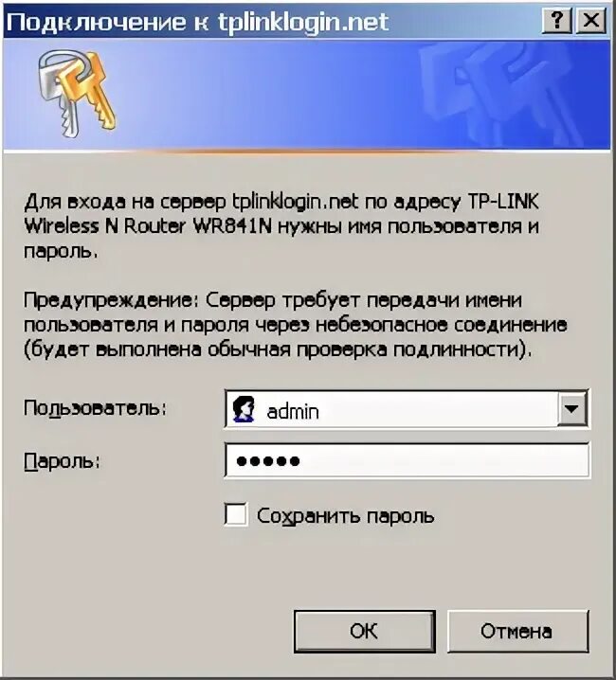Viewport: 616px width, 680px height.
Task: Enable the Сохранить пароль checkbox
Action: pyautogui.click(x=236, y=514)
